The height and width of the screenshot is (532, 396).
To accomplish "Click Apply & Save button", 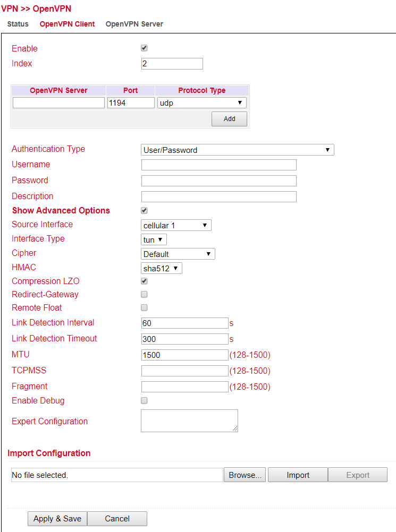I will pos(57,519).
